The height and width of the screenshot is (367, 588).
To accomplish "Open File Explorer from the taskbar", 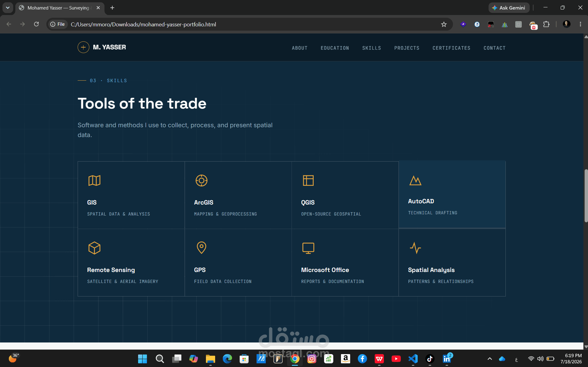I will pos(210,358).
